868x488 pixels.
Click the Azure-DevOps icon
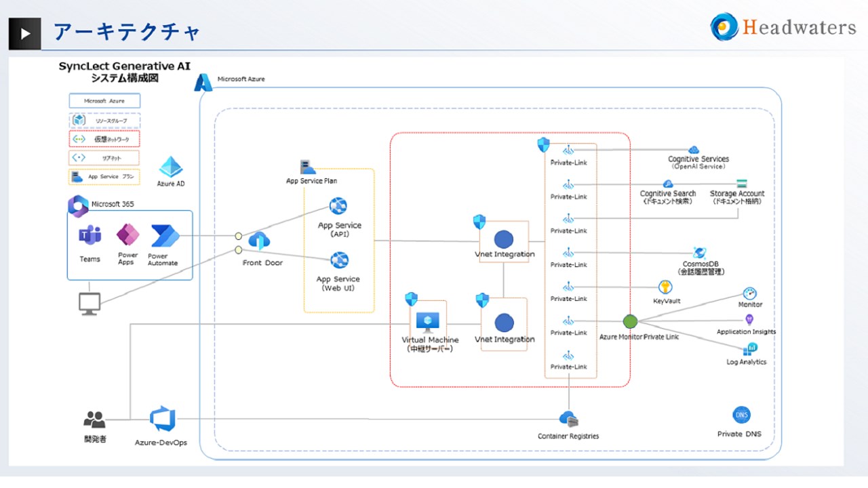pos(162,420)
